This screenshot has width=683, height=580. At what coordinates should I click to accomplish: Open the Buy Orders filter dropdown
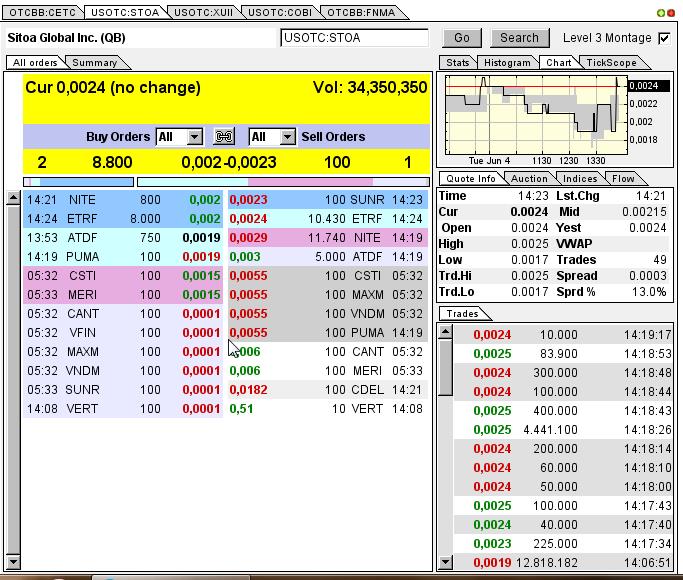click(194, 137)
